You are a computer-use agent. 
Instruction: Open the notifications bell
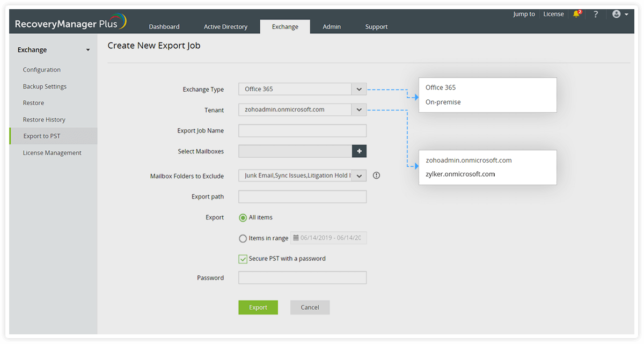(576, 14)
